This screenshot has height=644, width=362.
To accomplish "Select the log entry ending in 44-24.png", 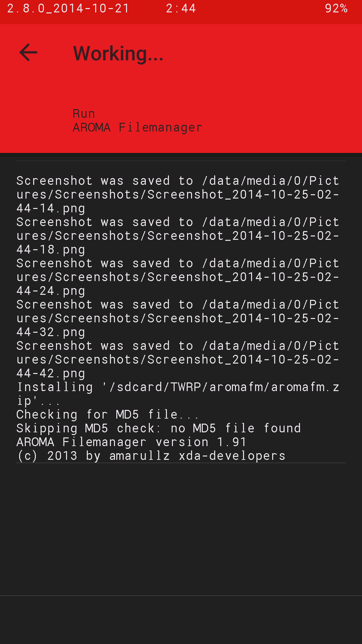I will tap(177, 277).
